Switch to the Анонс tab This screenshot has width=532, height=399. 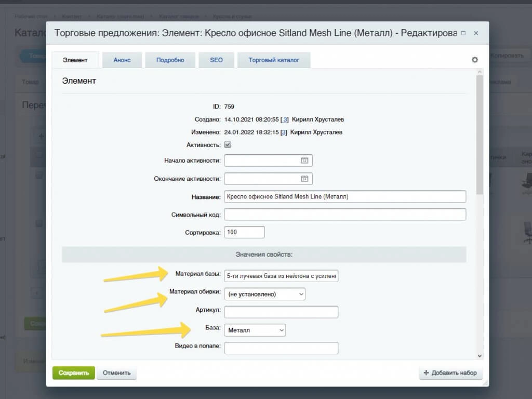122,60
